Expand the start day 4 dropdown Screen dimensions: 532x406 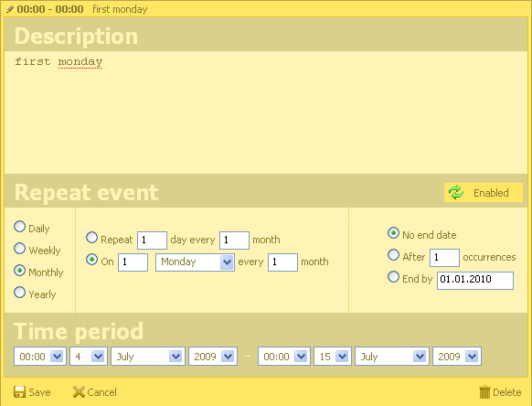click(x=89, y=357)
